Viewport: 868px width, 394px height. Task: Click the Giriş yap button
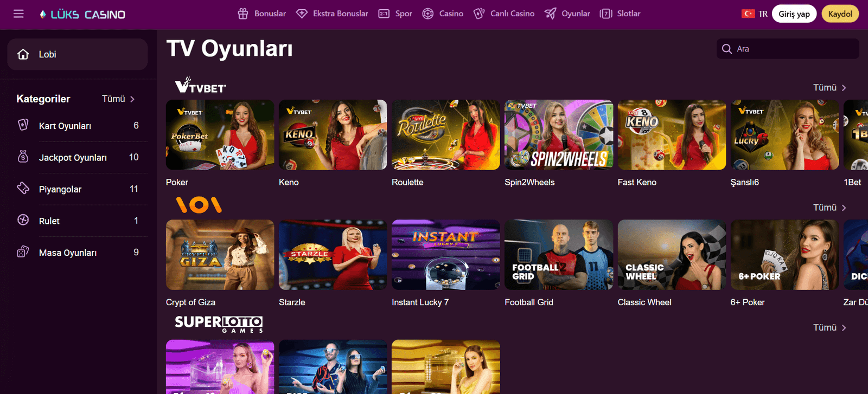pos(794,14)
